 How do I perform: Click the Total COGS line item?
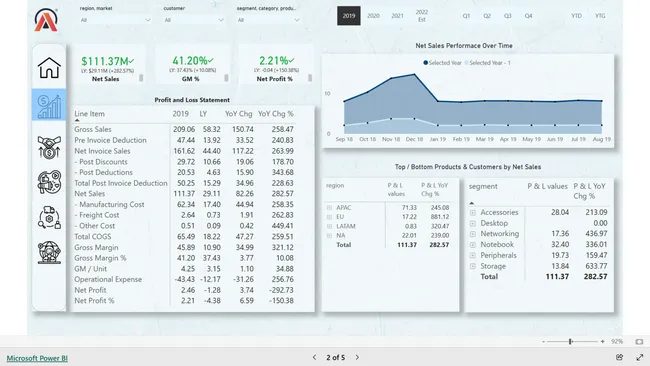click(x=93, y=237)
